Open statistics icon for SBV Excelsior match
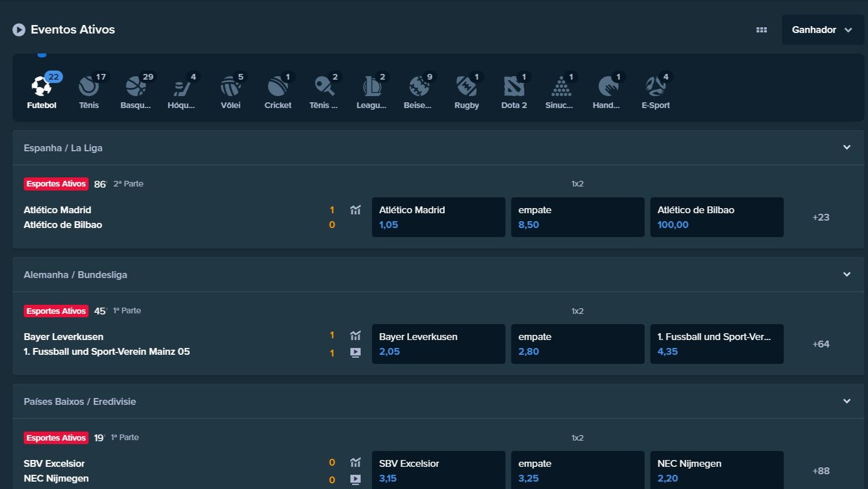The width and height of the screenshot is (868, 489). [356, 463]
